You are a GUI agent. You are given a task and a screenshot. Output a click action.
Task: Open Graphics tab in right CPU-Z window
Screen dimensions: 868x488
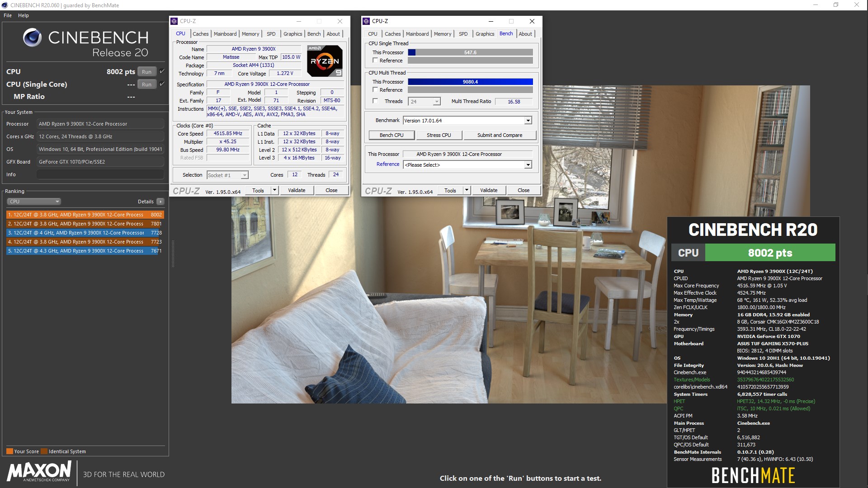[x=485, y=34]
